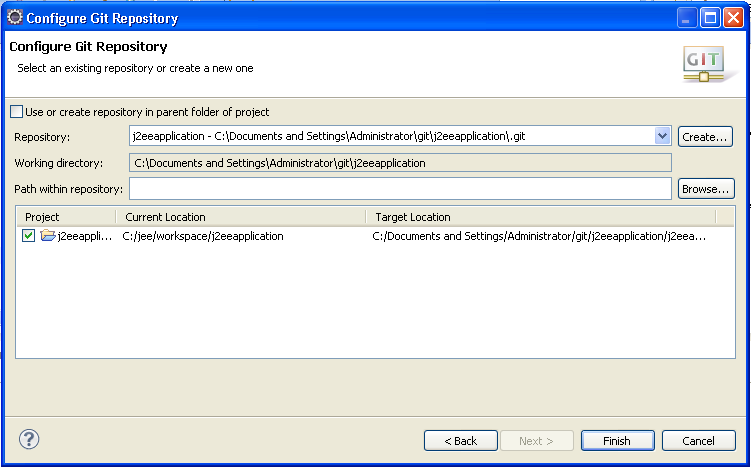Select the j2eeappli... project name cell
751x468 pixels.
click(x=85, y=236)
